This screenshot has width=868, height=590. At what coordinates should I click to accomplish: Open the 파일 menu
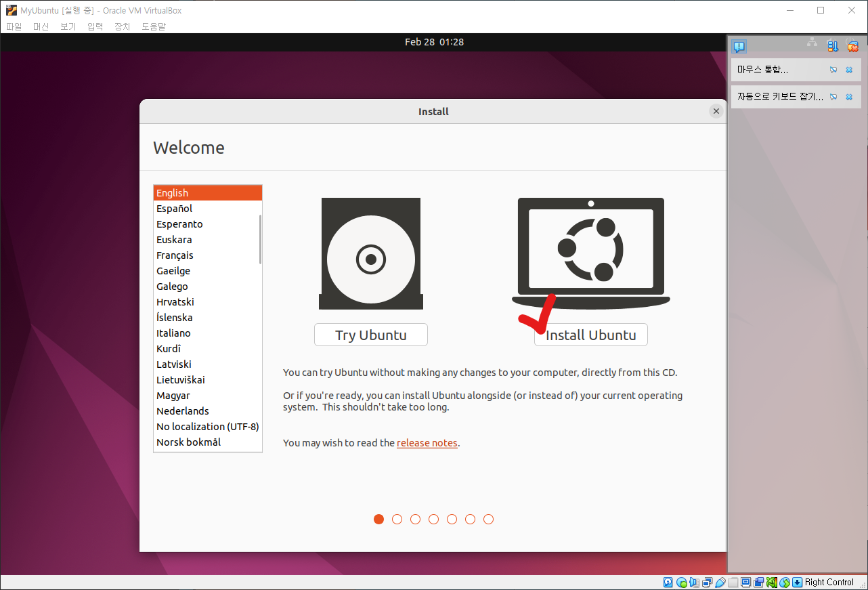[x=14, y=26]
